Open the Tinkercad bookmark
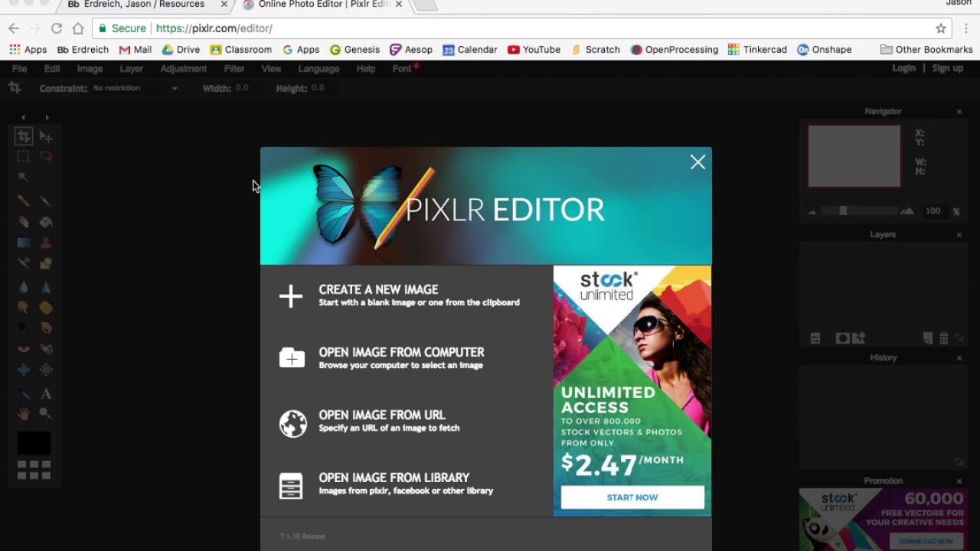 (x=757, y=49)
